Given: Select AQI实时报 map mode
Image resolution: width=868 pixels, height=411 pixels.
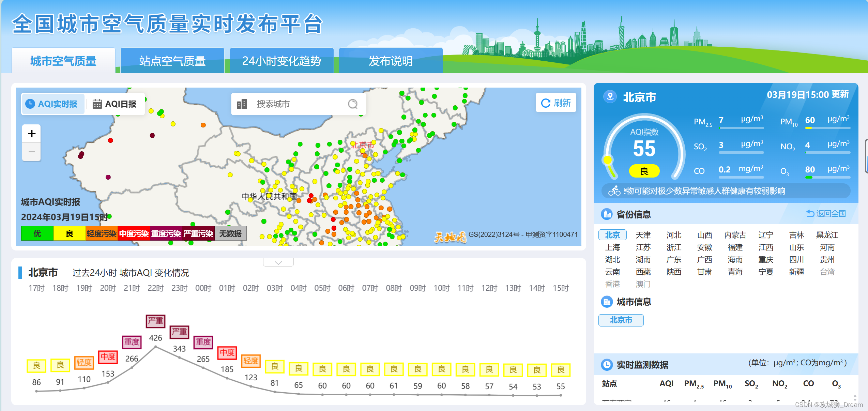Looking at the screenshot, I should 53,104.
